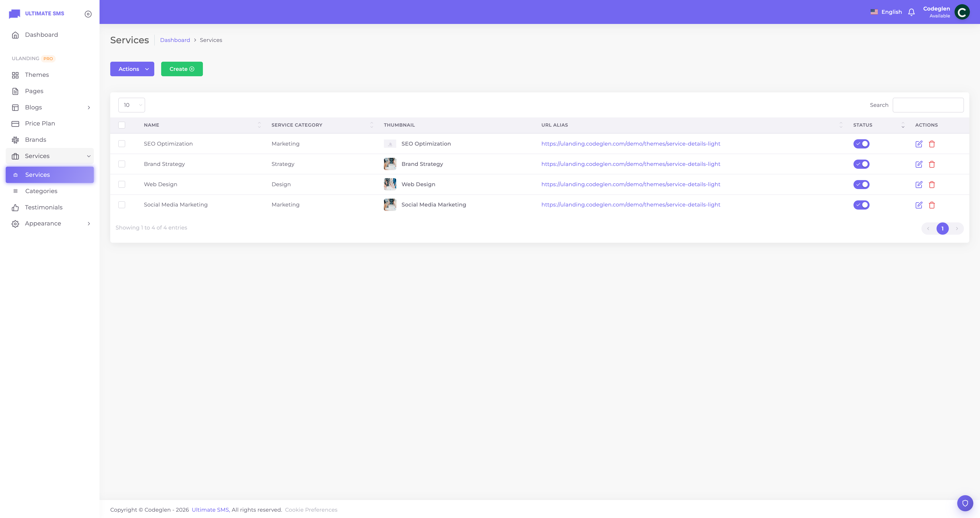Delete the SEO Optimization service
The height and width of the screenshot is (518, 980).
pos(932,144)
